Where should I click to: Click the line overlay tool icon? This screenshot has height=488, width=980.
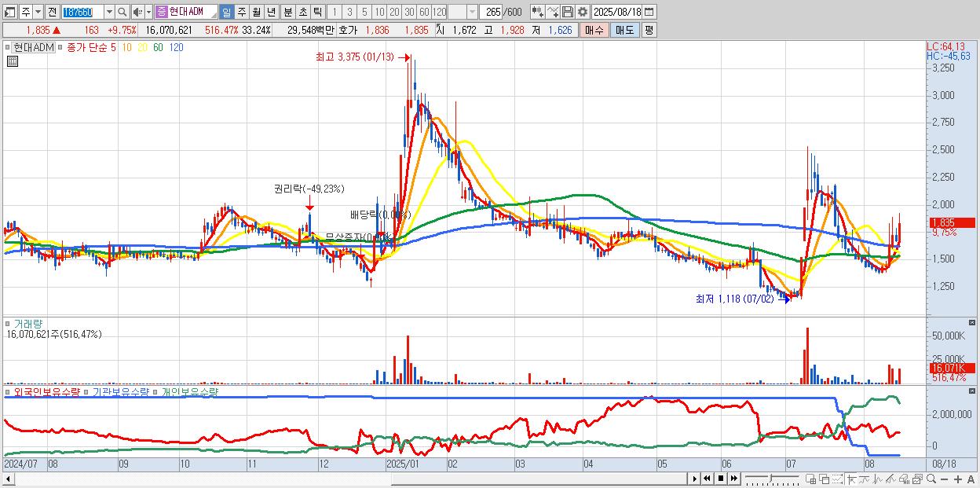[x=553, y=12]
